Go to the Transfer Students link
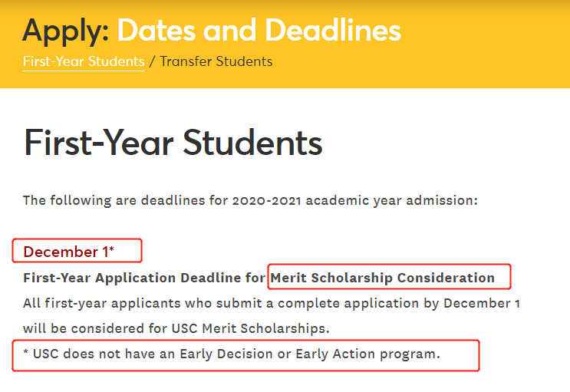This screenshot has width=570, height=392. (x=216, y=61)
